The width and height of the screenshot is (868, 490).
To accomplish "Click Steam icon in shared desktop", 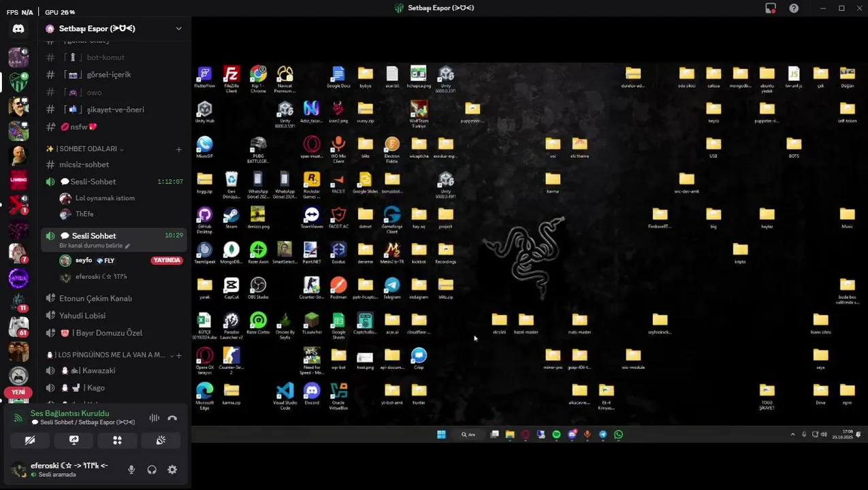I will (231, 218).
